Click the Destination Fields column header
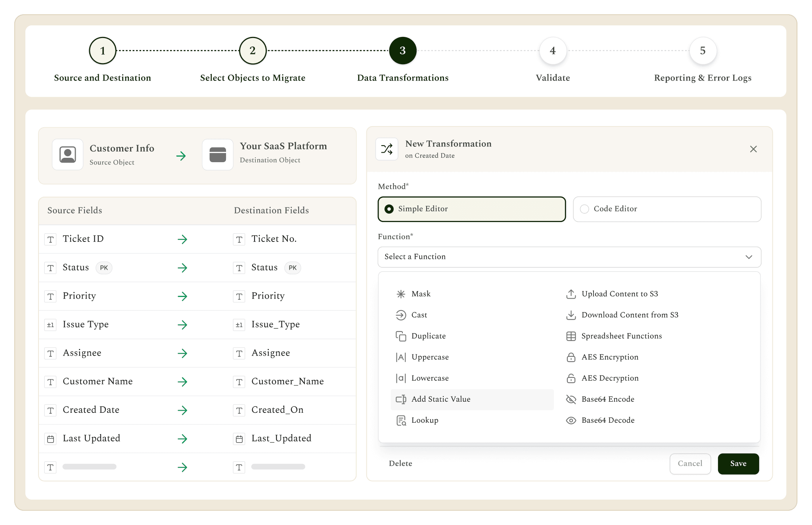812x525 pixels. (x=271, y=211)
